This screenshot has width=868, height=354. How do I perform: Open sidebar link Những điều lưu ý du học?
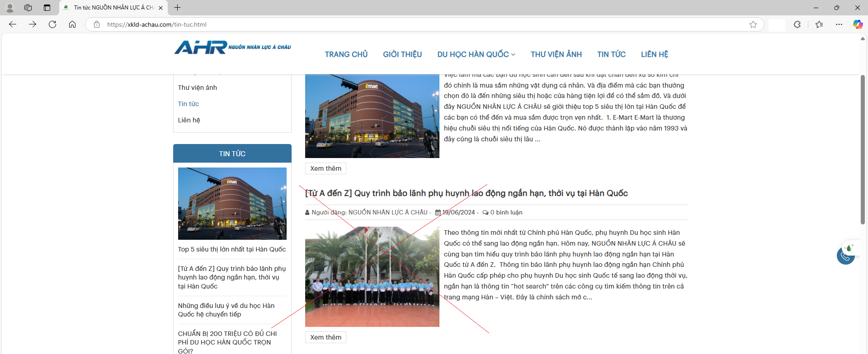coord(226,310)
